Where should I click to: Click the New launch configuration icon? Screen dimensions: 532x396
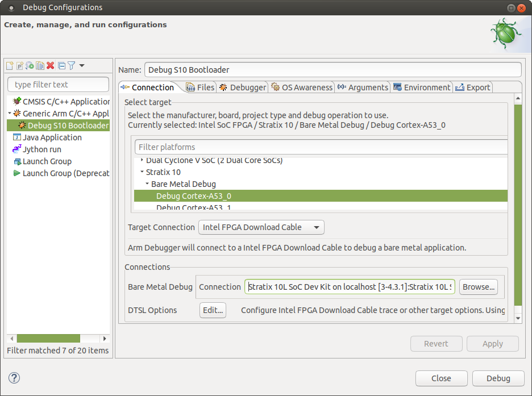point(10,66)
